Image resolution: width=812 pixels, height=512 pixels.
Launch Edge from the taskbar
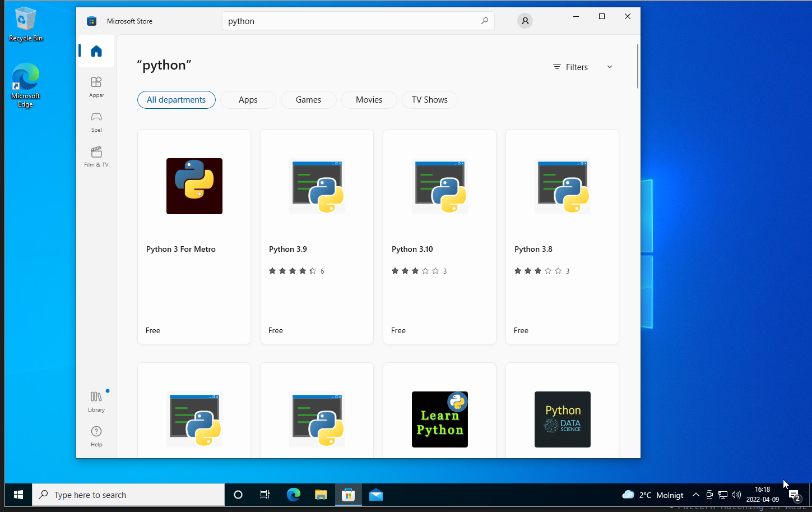[x=293, y=495]
